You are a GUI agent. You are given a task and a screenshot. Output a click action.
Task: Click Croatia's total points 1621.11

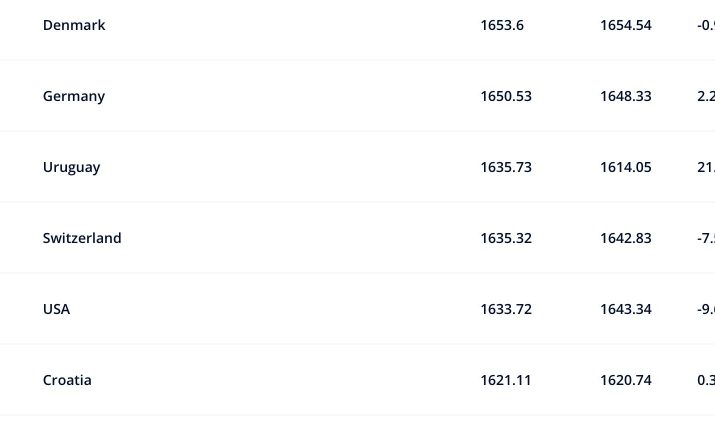506,380
